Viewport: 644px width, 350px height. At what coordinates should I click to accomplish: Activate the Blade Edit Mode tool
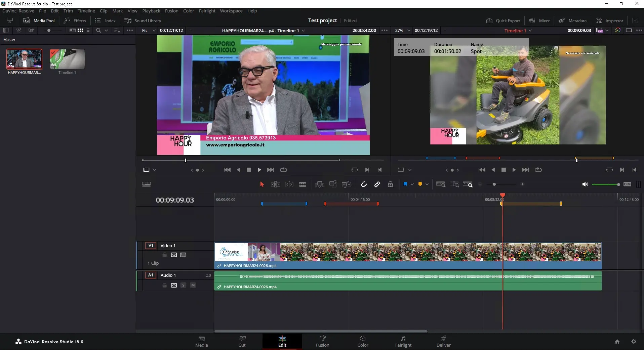[x=303, y=184]
